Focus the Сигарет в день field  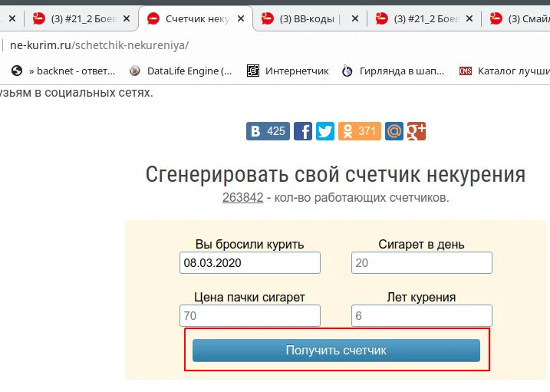pos(422,262)
